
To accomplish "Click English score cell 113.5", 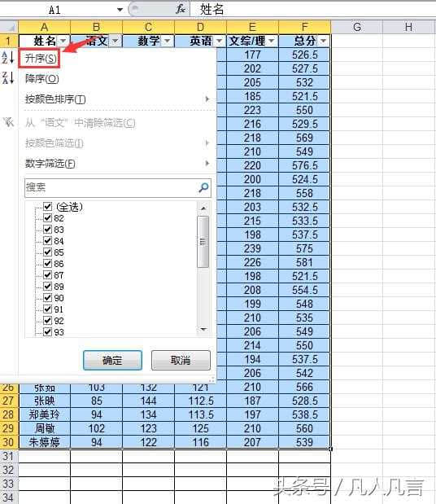I will 200,414.
